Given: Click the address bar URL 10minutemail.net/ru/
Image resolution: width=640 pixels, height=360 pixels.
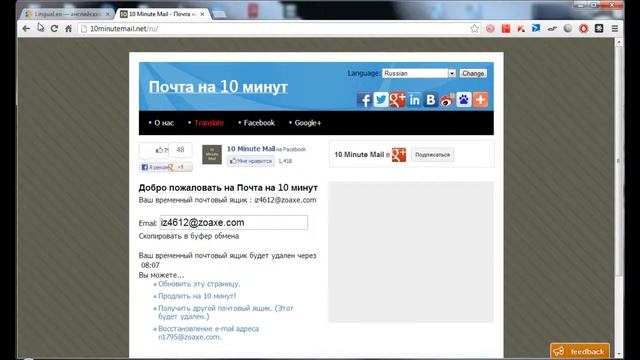Looking at the screenshot, I should pyautogui.click(x=124, y=29).
